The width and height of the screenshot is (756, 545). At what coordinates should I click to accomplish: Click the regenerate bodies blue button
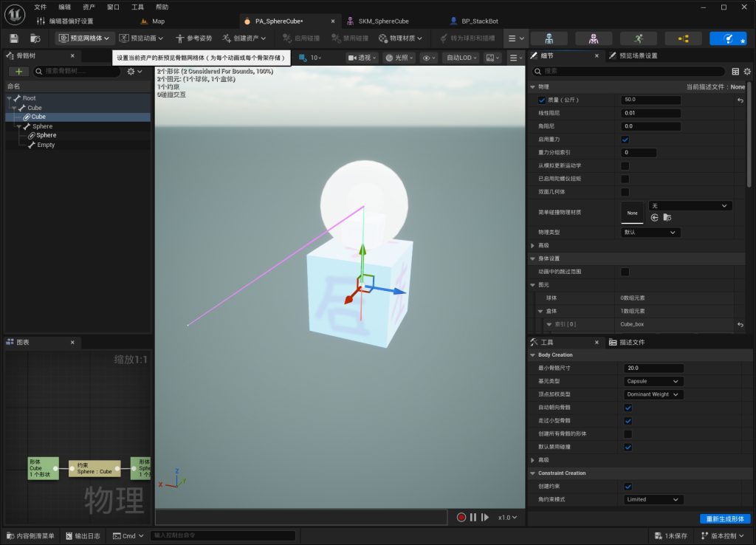click(x=725, y=518)
